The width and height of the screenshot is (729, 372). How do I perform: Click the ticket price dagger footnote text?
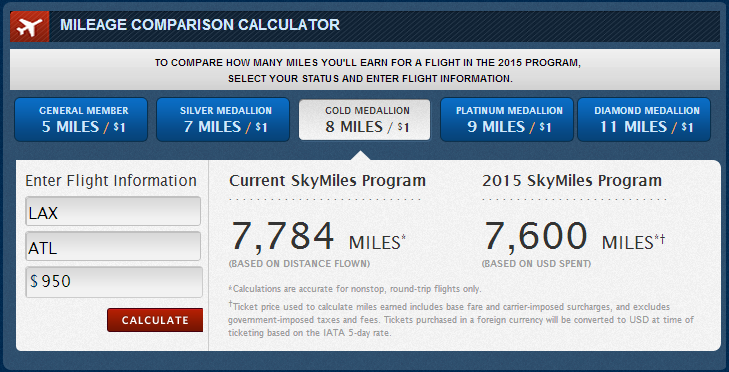coord(461,320)
